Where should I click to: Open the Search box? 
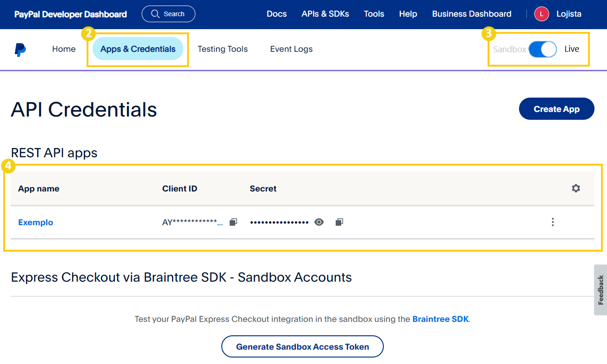point(168,14)
